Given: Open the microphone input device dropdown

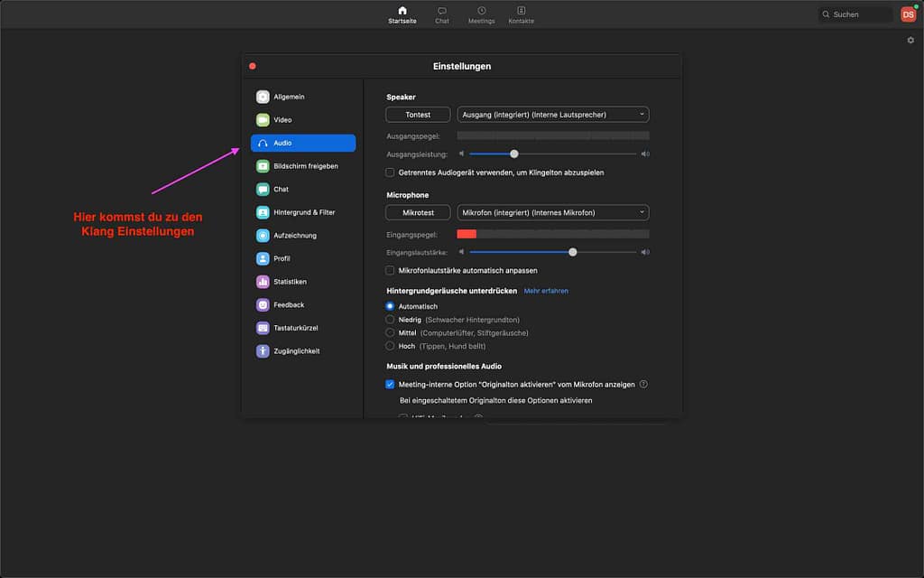Looking at the screenshot, I should tap(553, 212).
